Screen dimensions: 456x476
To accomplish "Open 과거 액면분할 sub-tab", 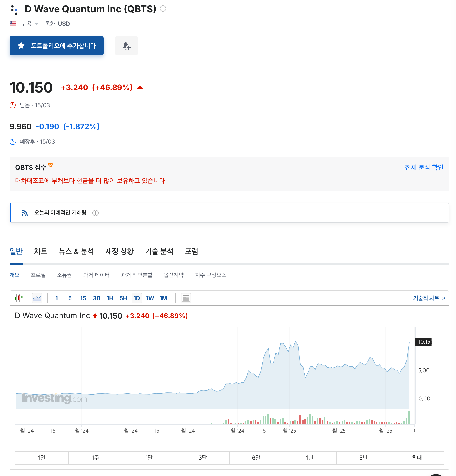I will 137,275.
